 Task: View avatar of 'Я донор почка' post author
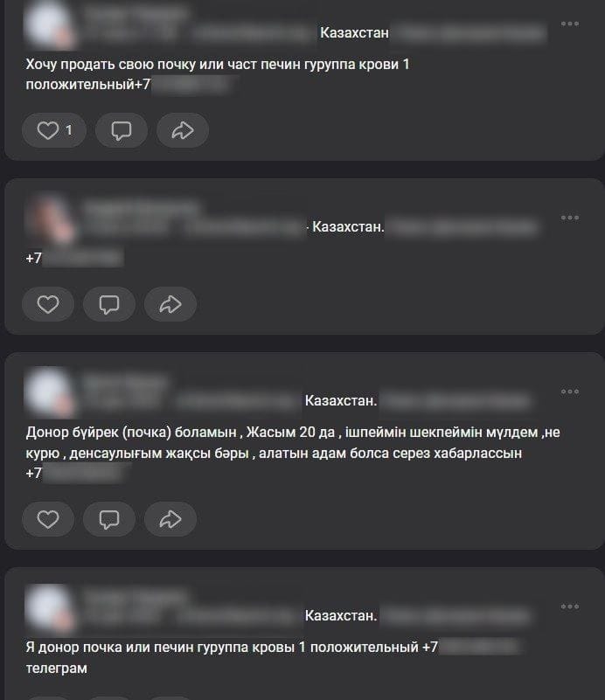point(49,607)
